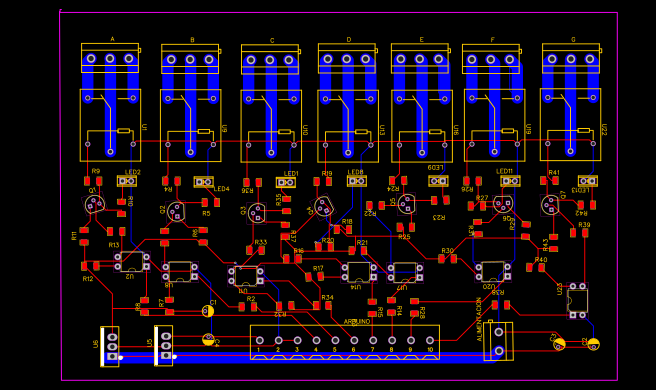Image resolution: width=656 pixels, height=390 pixels.
Task: Select capacitor C1
Action: tap(208, 311)
